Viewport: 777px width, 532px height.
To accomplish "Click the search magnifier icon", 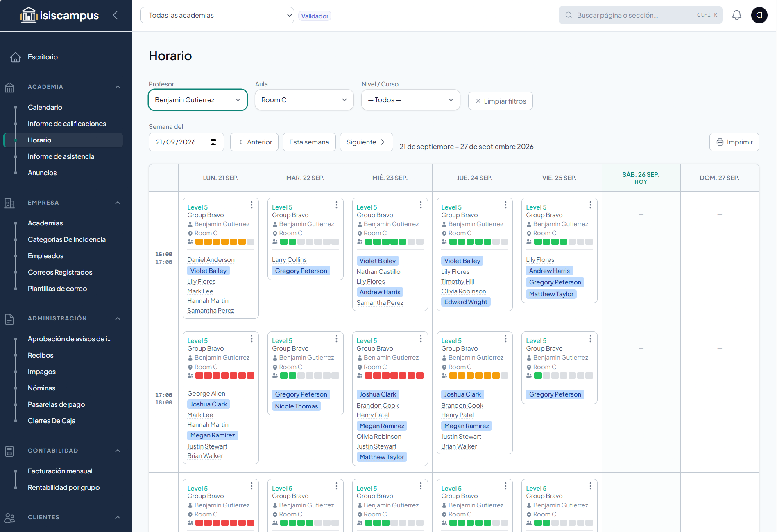I will click(569, 15).
